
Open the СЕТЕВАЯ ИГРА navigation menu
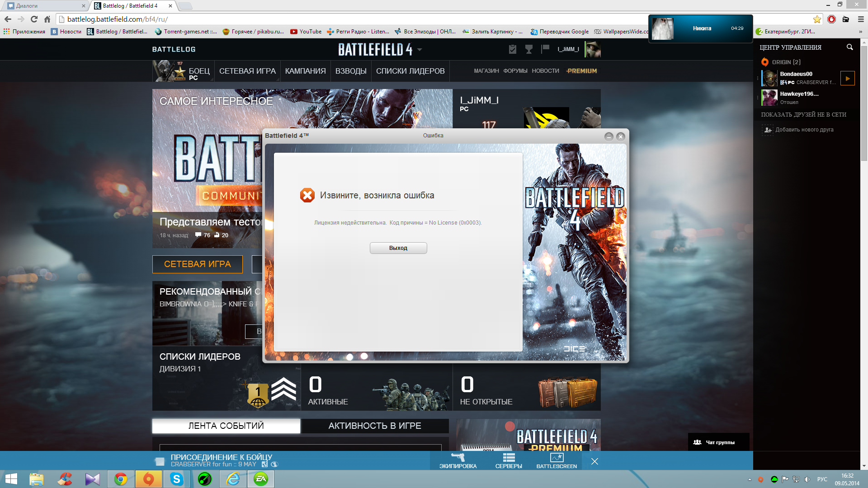pos(247,71)
